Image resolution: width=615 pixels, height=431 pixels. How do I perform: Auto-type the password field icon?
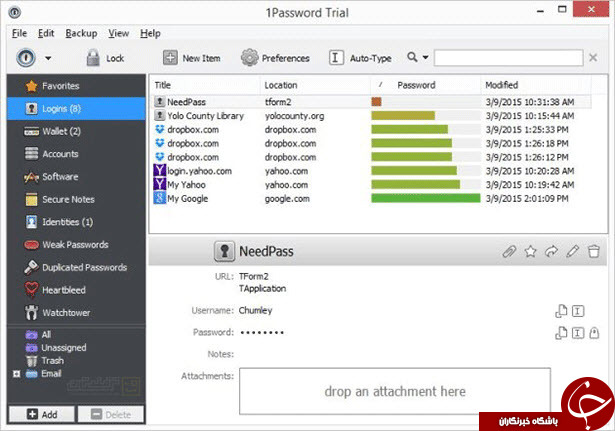578,333
